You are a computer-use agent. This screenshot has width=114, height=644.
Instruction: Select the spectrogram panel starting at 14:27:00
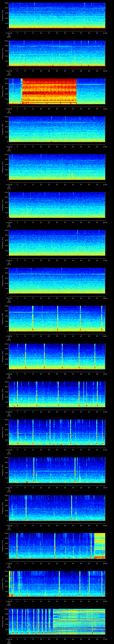pos(57,281)
